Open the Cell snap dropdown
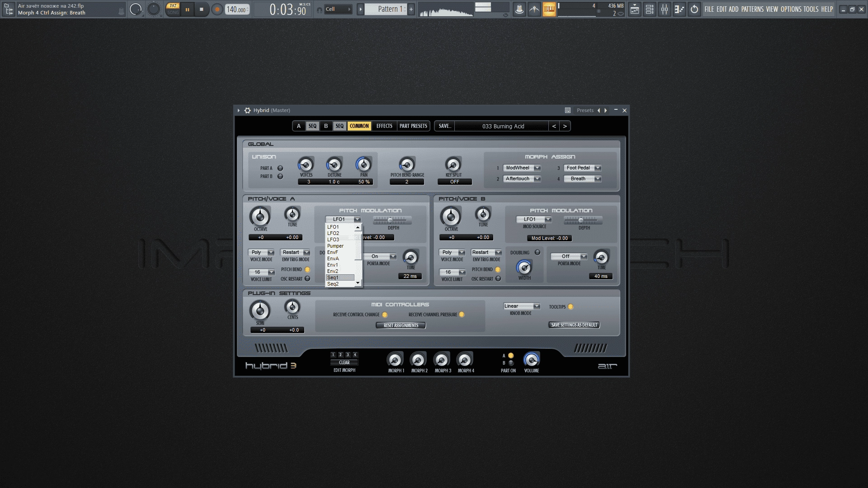 point(338,9)
